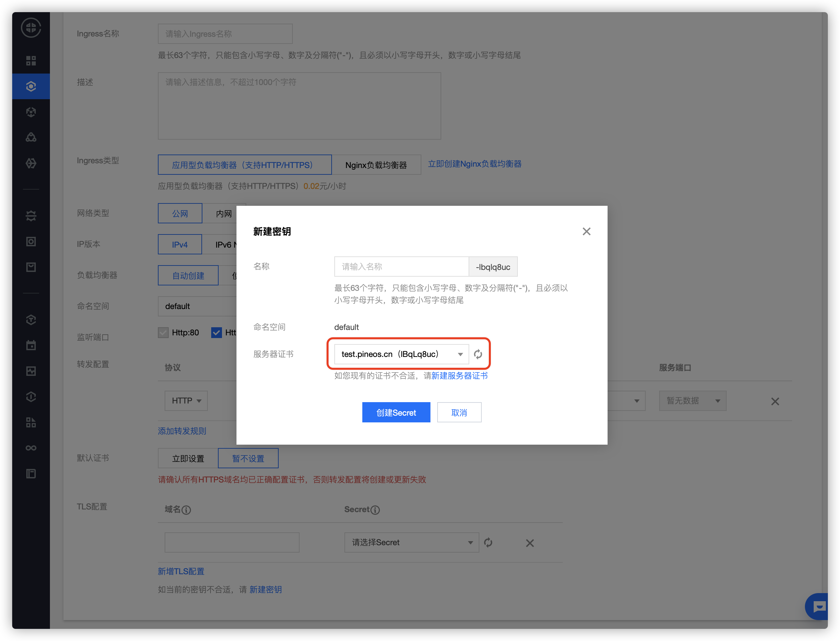Select 内网 network type
Image resolution: width=840 pixels, height=641 pixels.
tap(224, 214)
